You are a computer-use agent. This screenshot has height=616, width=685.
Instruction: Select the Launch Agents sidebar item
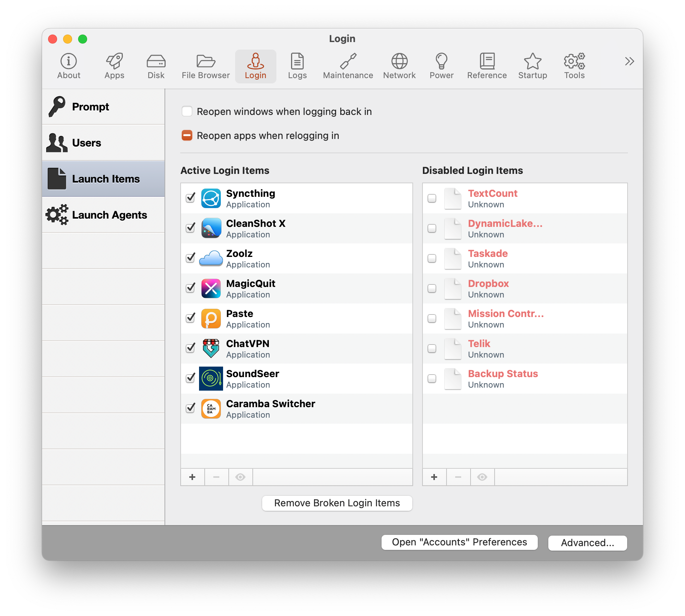pyautogui.click(x=103, y=215)
